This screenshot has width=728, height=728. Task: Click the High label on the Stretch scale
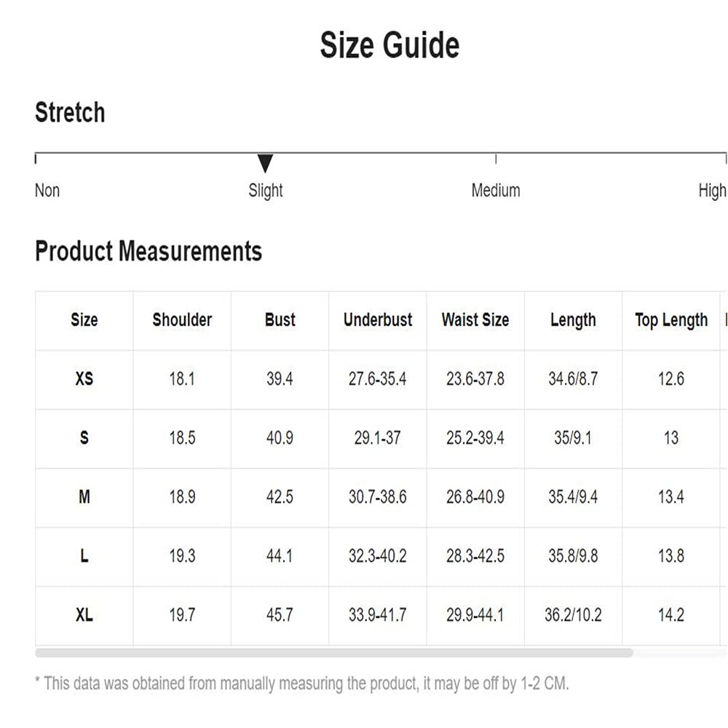(712, 191)
